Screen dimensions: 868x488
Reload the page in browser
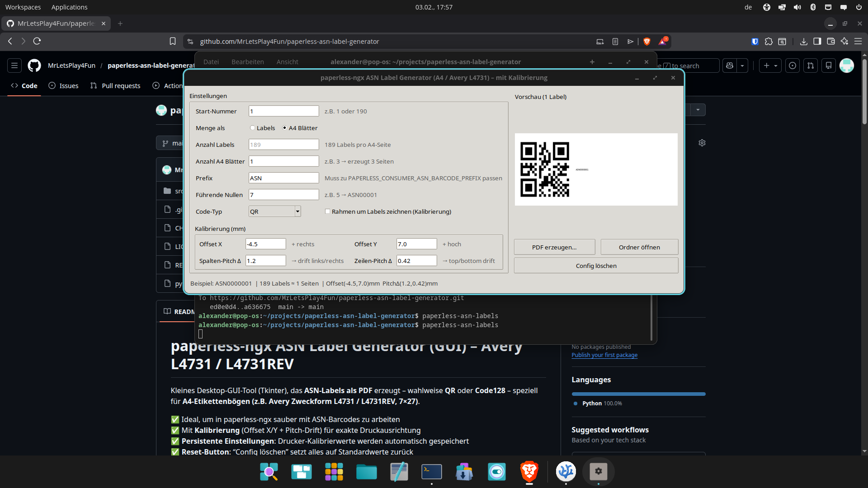click(37, 41)
